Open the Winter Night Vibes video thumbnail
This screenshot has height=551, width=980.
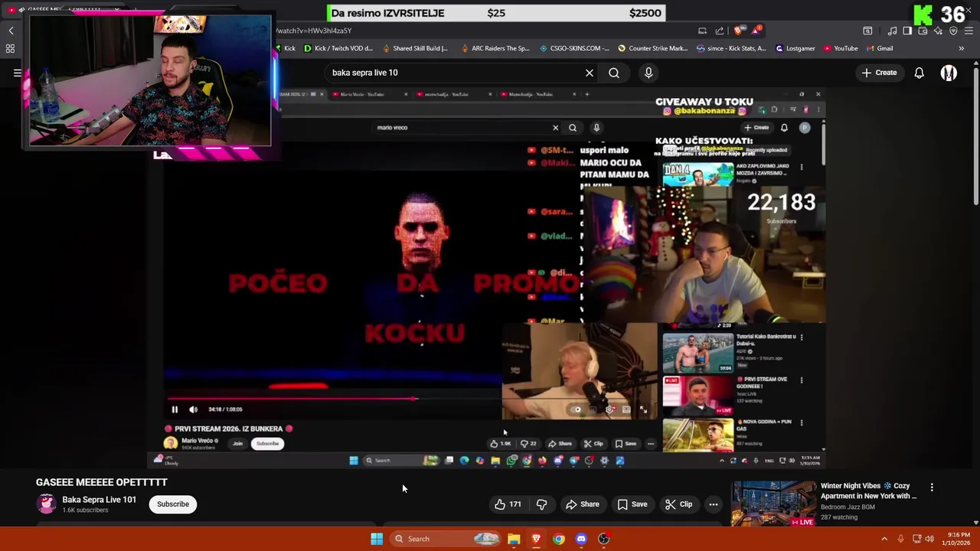click(773, 504)
